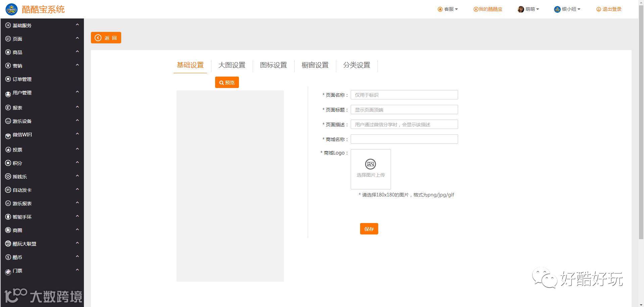Click the 积分 sidebar icon
Image resolution: width=644 pixels, height=307 pixels.
point(8,163)
